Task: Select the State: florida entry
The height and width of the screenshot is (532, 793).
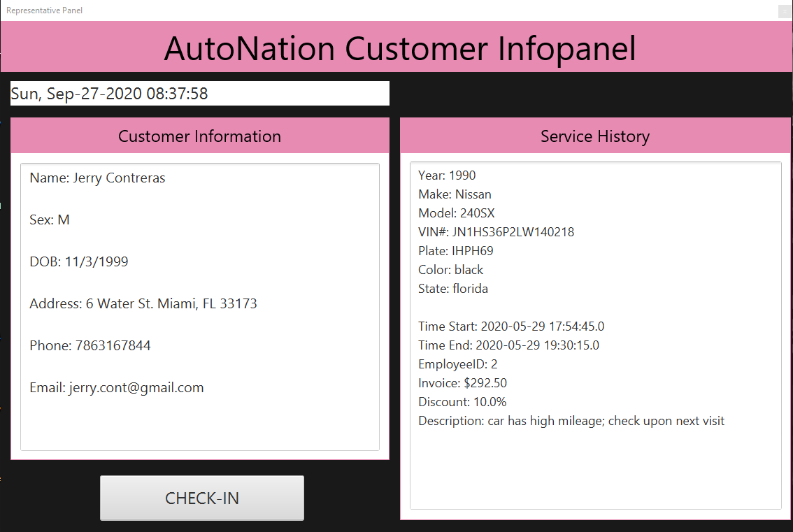Action: click(453, 289)
